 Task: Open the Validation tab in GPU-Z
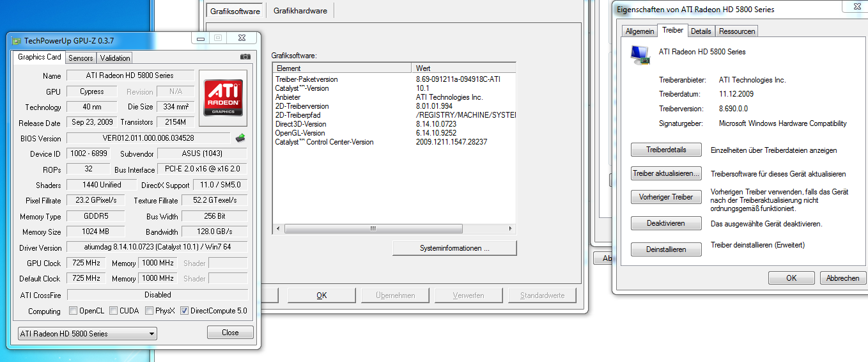115,58
